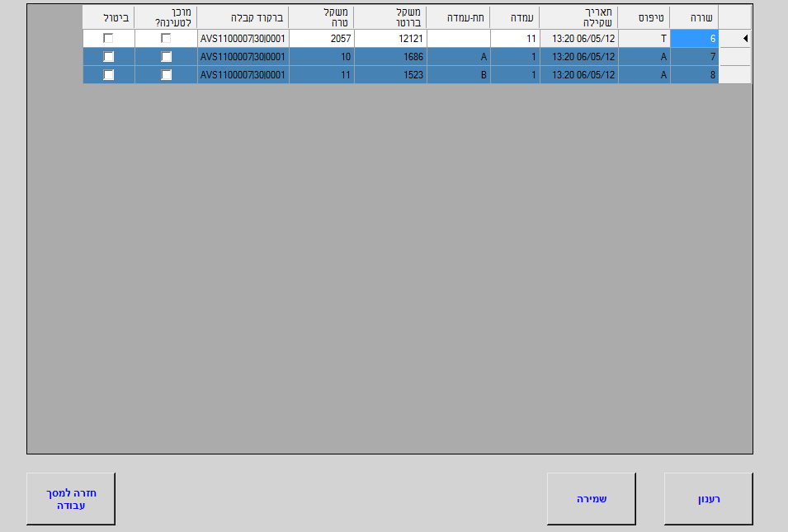788x532 pixels.
Task: Click the משקל טרה column header
Action: [322, 17]
